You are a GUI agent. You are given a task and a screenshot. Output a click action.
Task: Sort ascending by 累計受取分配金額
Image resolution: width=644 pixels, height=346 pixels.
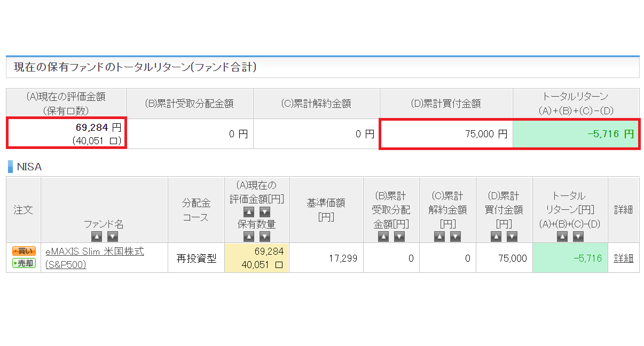pos(384,235)
